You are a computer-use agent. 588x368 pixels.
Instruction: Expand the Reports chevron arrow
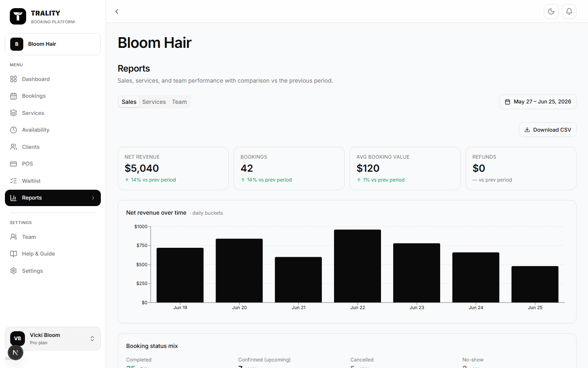[x=93, y=198]
